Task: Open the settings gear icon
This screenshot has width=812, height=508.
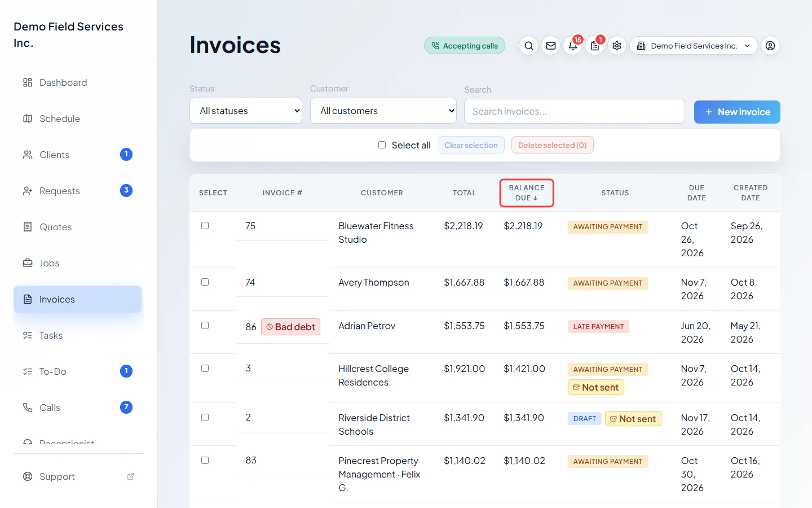Action: click(x=617, y=46)
